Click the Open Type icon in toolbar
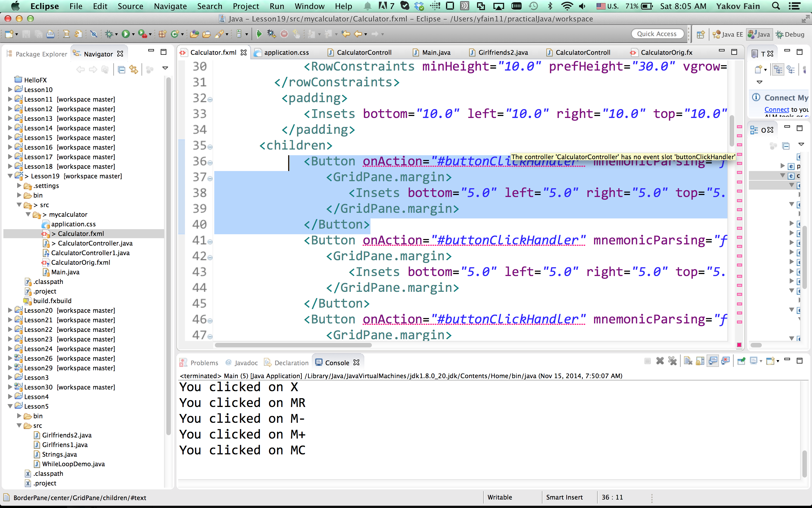The height and width of the screenshot is (508, 812). [x=194, y=34]
